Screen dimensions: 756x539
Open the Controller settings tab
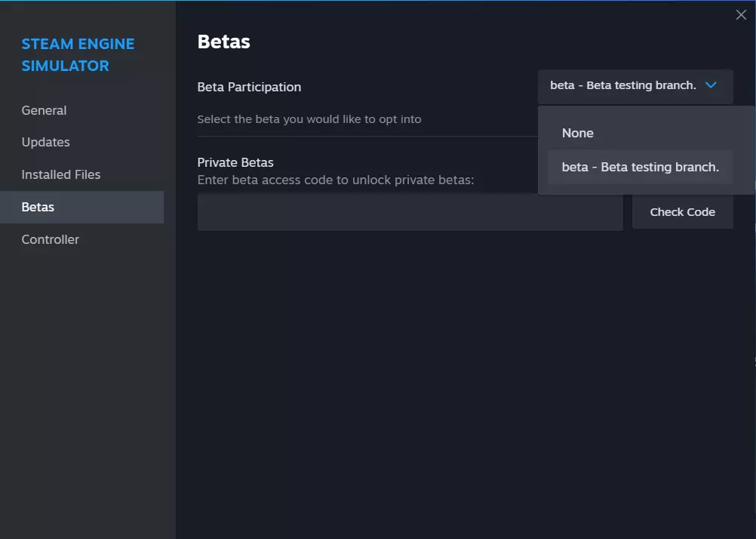(50, 239)
